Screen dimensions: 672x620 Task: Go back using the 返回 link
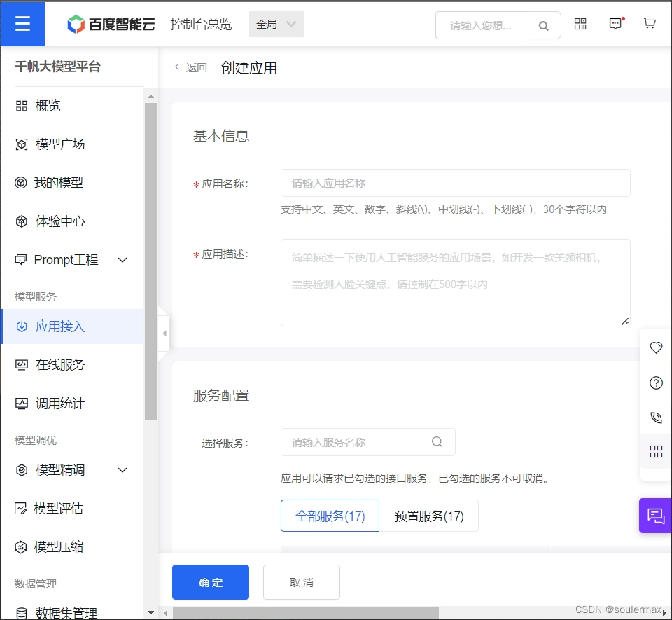pos(190,68)
